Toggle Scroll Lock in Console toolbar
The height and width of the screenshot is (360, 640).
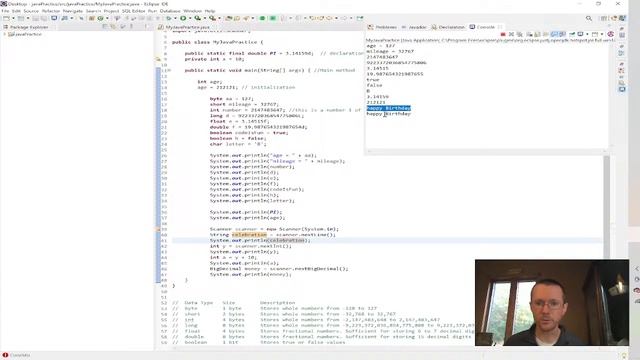pos(537,34)
